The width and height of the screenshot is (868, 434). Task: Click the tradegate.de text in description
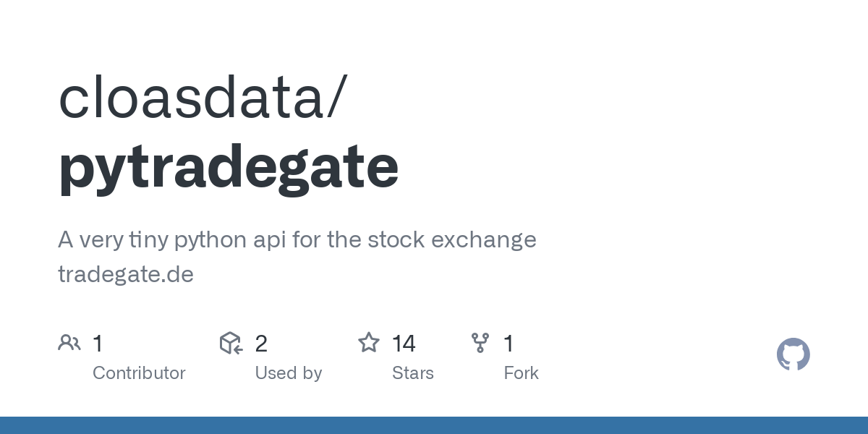tap(126, 275)
